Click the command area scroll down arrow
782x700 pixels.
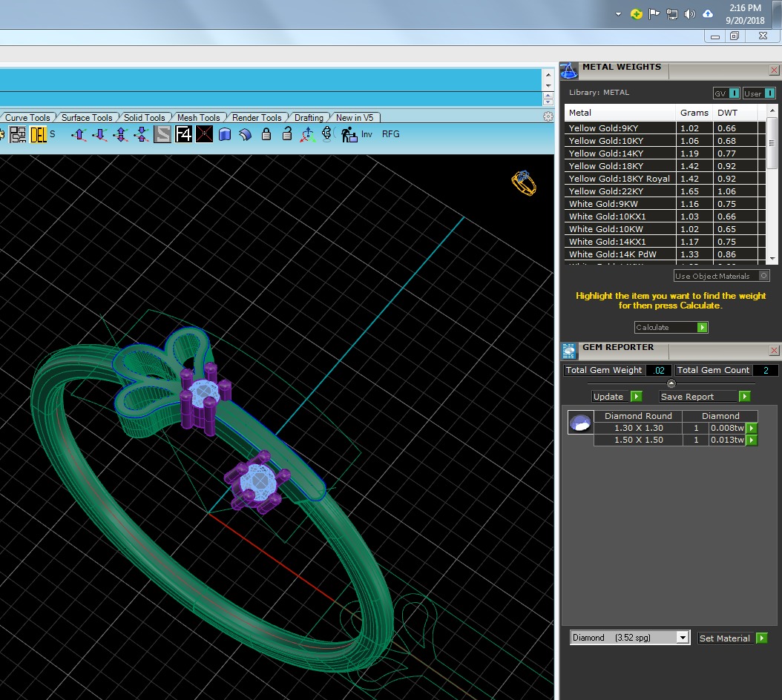(x=548, y=86)
